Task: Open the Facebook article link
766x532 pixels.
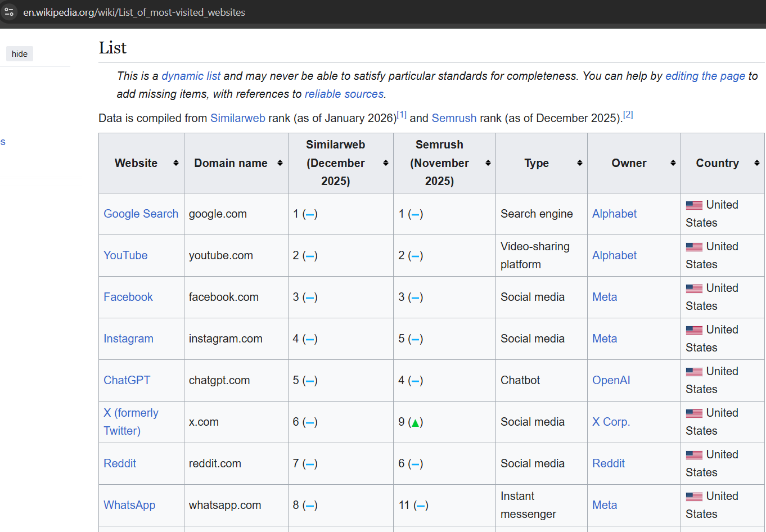Action: coord(128,297)
